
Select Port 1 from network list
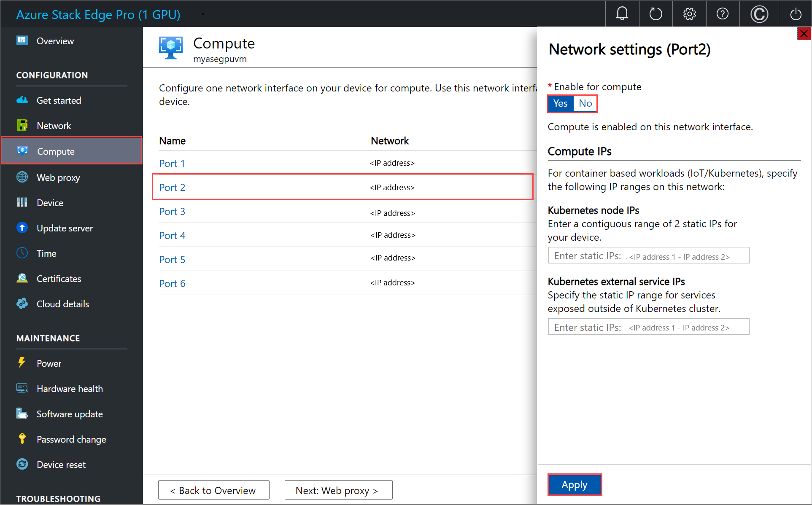tap(171, 164)
